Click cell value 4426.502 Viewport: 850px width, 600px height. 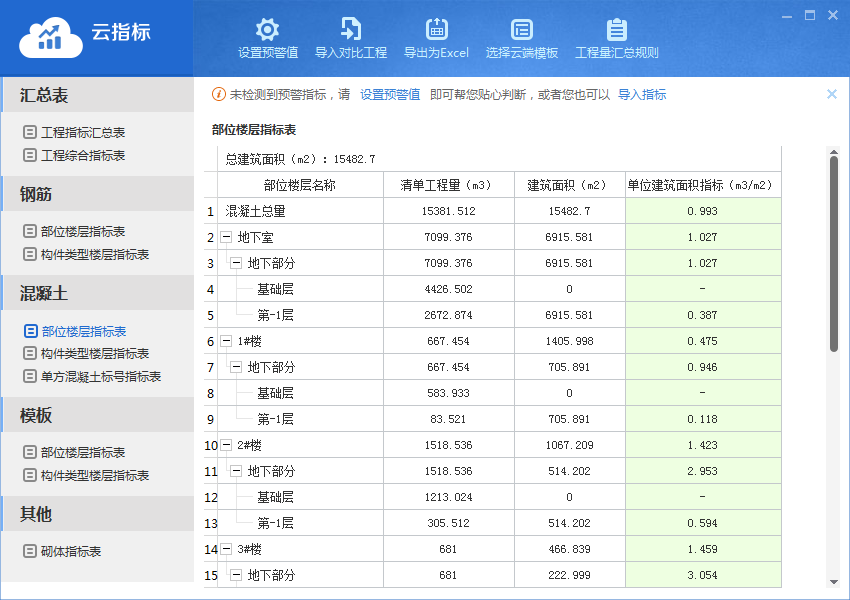[x=448, y=289]
